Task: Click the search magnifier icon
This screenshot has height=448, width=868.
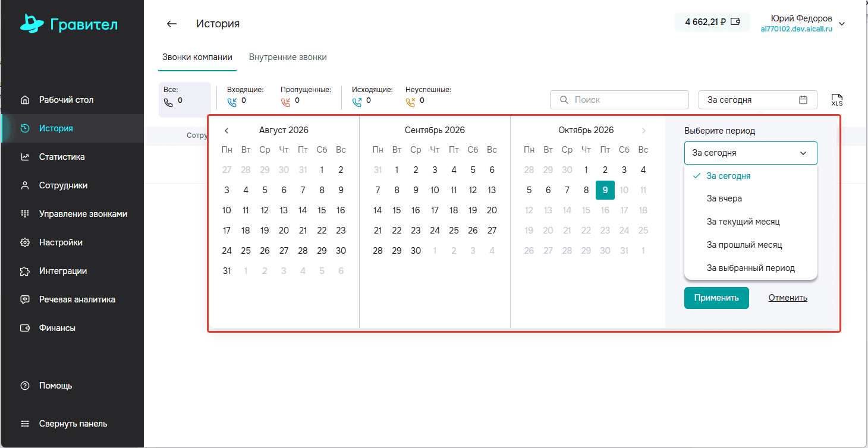Action: click(x=564, y=100)
